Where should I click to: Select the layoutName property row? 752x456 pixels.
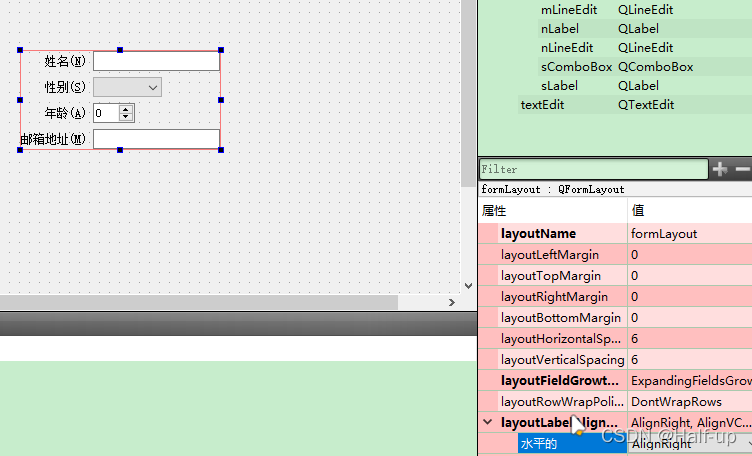pyautogui.click(x=615, y=234)
